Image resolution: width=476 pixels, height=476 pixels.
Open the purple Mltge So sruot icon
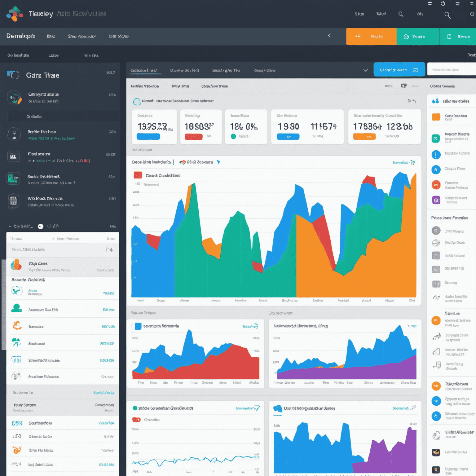(x=436, y=200)
